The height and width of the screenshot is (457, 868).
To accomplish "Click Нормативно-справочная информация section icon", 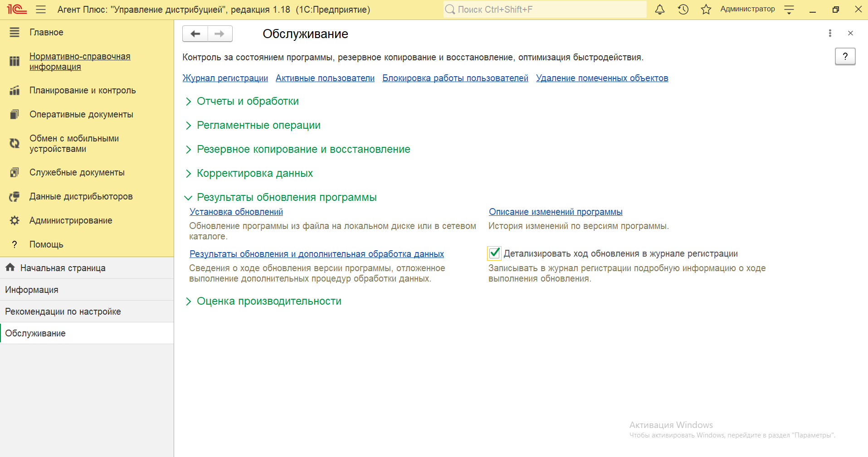I will point(15,61).
